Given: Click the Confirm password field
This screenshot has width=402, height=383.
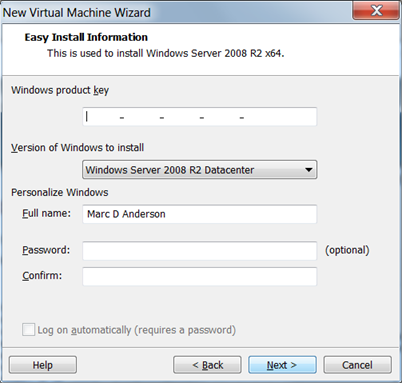Looking at the screenshot, I should click(199, 276).
